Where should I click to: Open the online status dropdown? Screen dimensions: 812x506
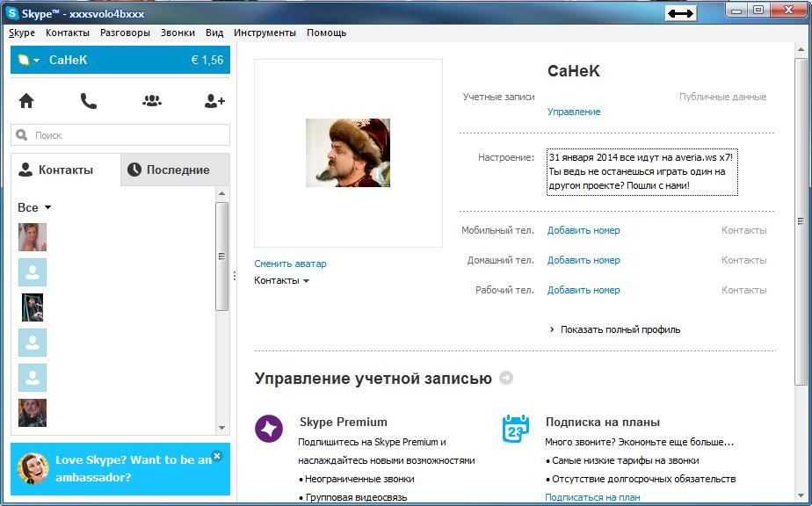(28, 61)
